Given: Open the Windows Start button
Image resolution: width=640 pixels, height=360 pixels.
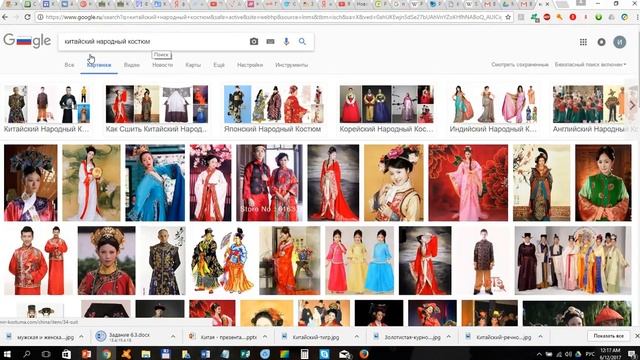Looking at the screenshot, I should [7, 354].
